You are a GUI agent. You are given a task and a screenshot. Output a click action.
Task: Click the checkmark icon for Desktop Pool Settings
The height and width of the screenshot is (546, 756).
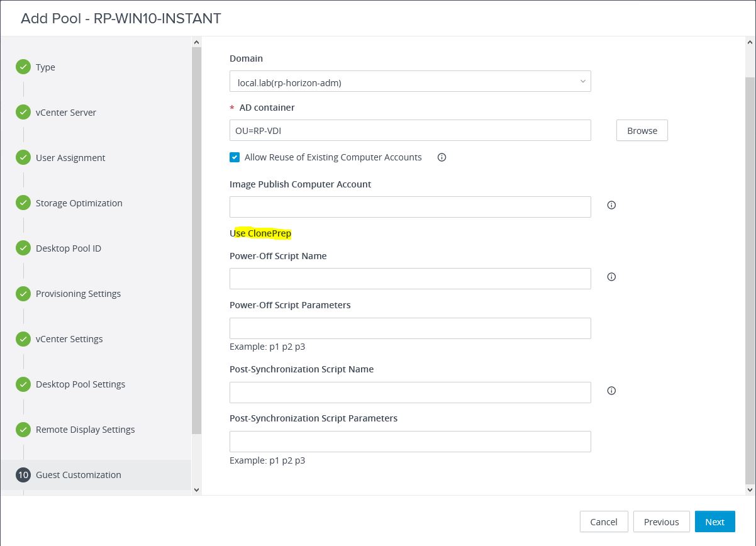(x=23, y=384)
